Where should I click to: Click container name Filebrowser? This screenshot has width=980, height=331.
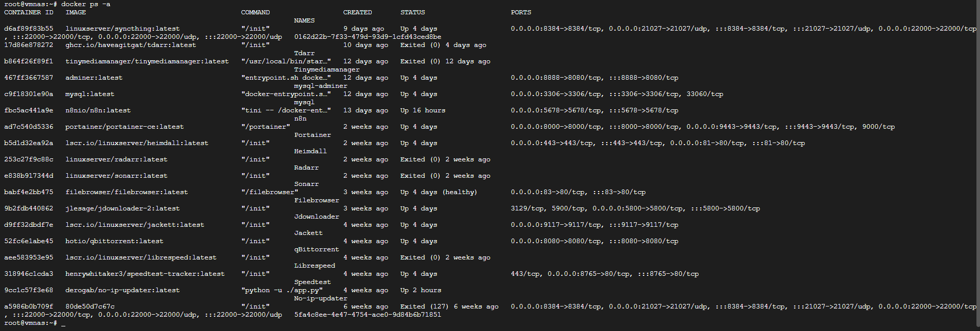pos(317,200)
